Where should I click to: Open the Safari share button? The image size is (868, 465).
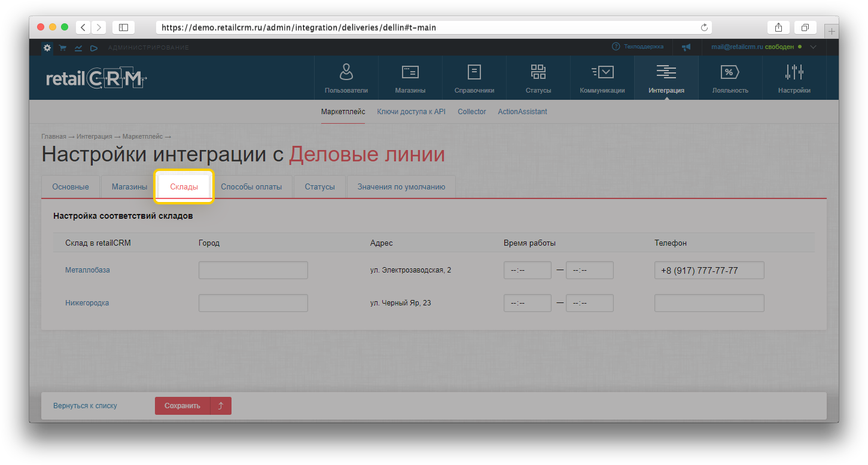pos(778,27)
